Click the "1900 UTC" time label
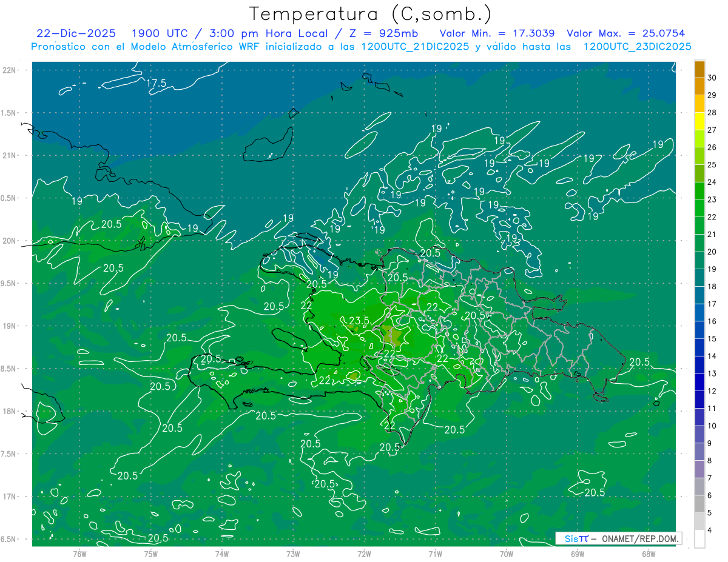This screenshot has width=728, height=562. [x=161, y=33]
